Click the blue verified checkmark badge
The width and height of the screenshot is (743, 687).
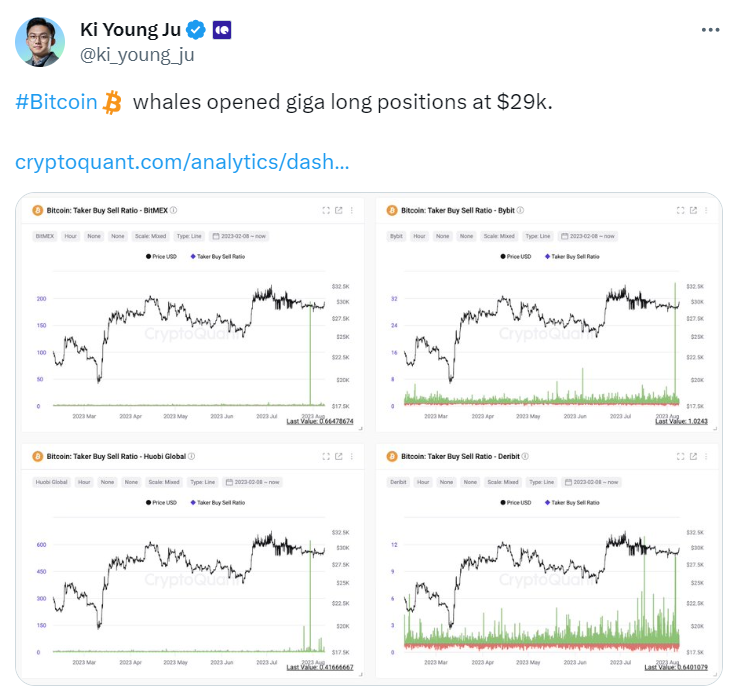point(196,30)
